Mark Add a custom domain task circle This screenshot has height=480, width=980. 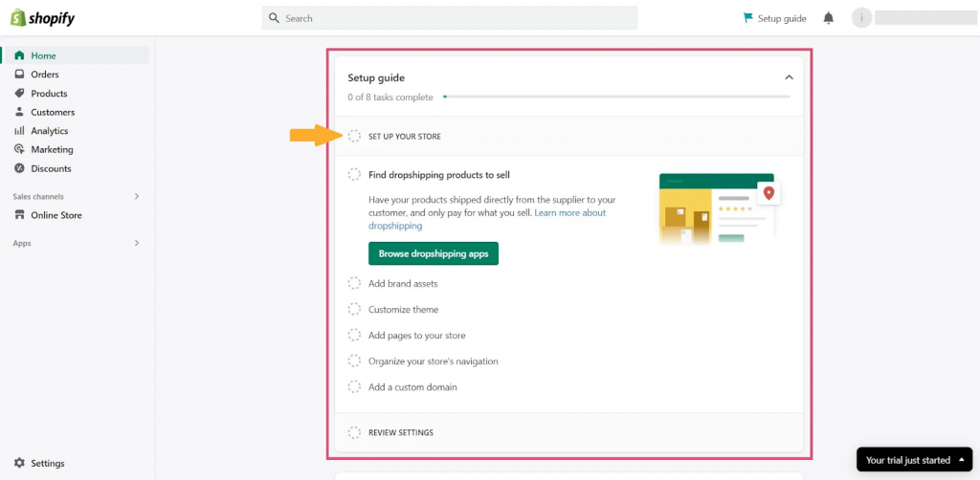[354, 387]
